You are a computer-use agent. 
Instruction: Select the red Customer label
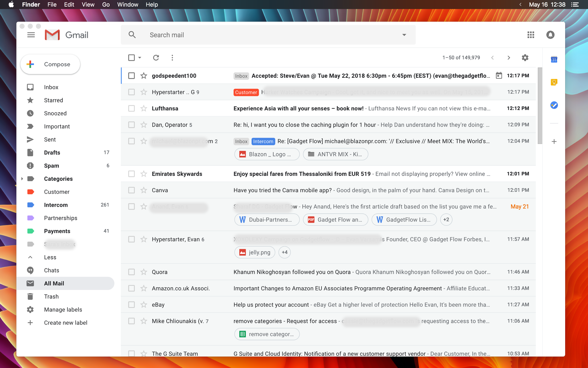click(x=57, y=192)
